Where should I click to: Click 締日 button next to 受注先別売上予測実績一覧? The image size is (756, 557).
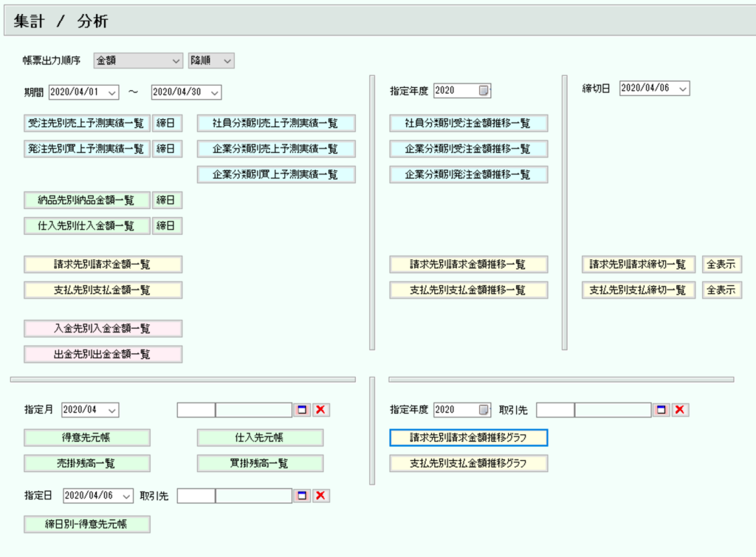coord(167,123)
